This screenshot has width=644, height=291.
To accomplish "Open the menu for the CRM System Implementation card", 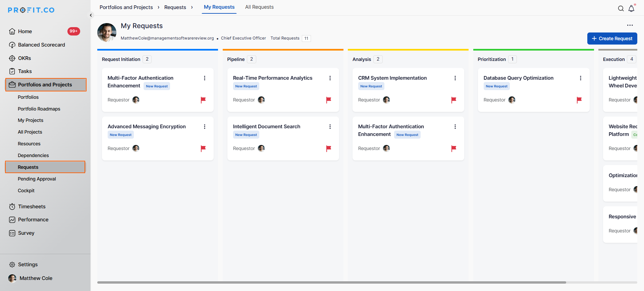I will pos(455,78).
